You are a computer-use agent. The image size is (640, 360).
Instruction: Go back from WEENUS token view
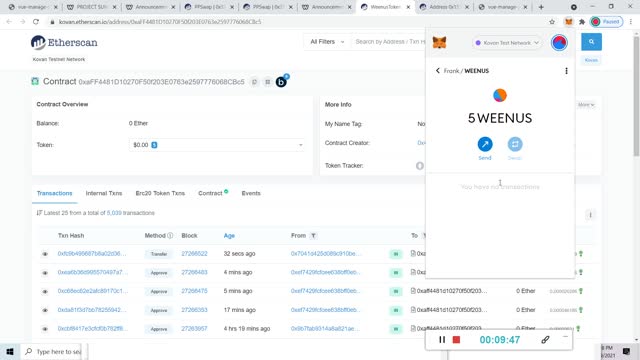(x=438, y=71)
